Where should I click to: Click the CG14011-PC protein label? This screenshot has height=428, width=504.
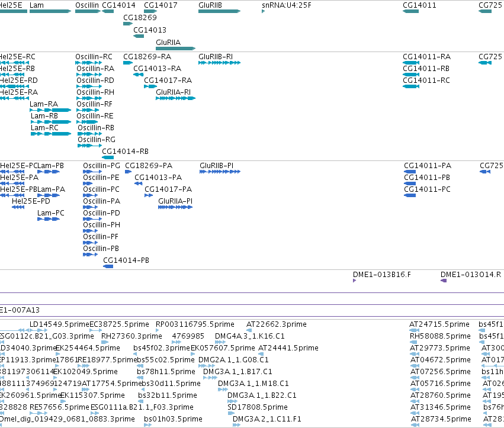pyautogui.click(x=427, y=189)
